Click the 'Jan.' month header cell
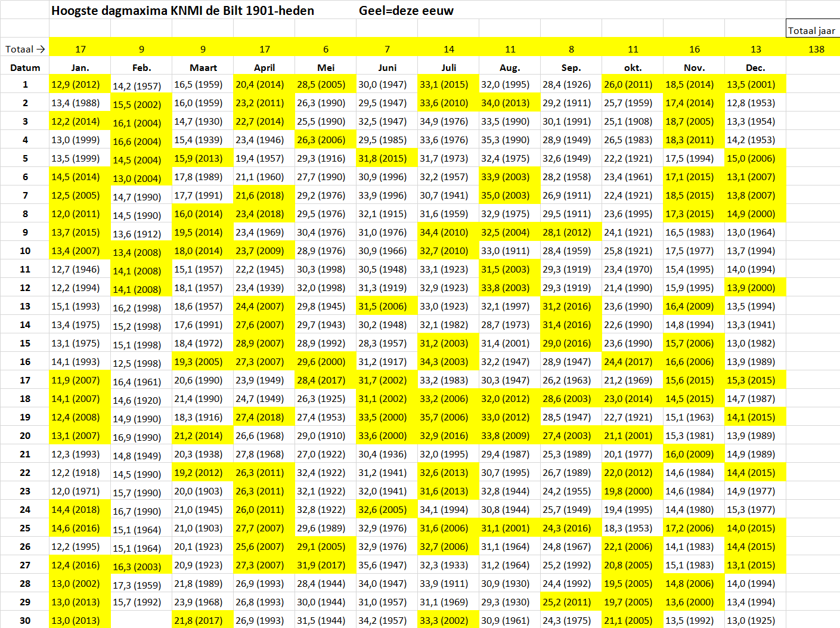 pyautogui.click(x=80, y=67)
